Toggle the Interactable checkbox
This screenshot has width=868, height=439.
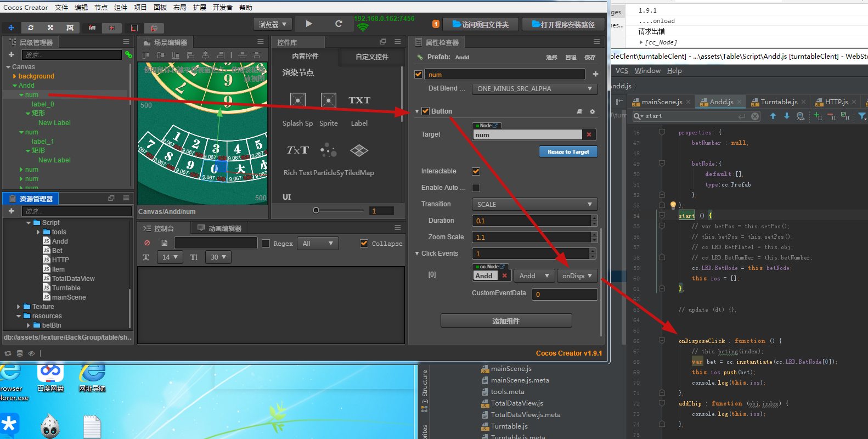coord(476,171)
